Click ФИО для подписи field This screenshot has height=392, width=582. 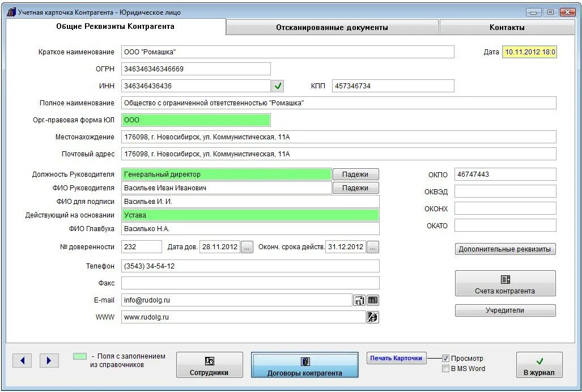[250, 202]
